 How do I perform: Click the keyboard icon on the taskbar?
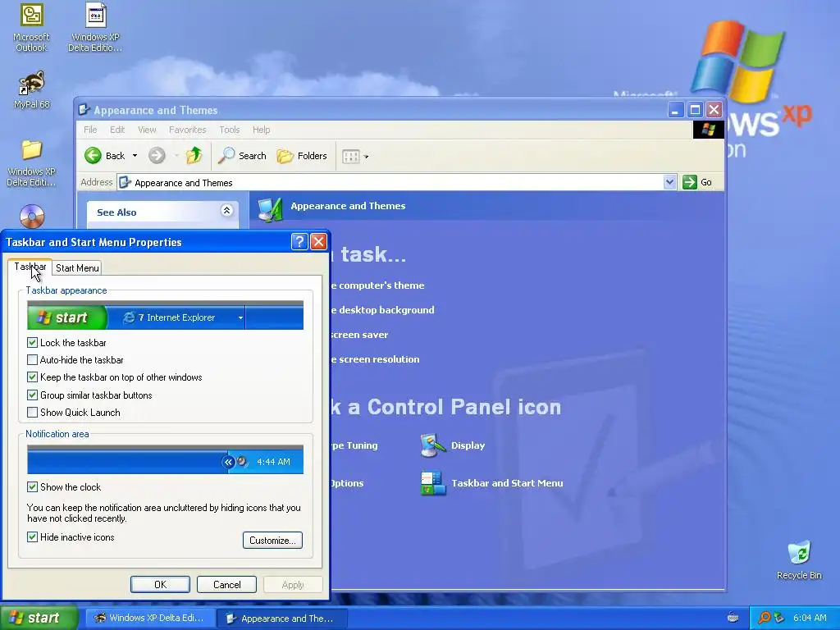[x=733, y=618]
